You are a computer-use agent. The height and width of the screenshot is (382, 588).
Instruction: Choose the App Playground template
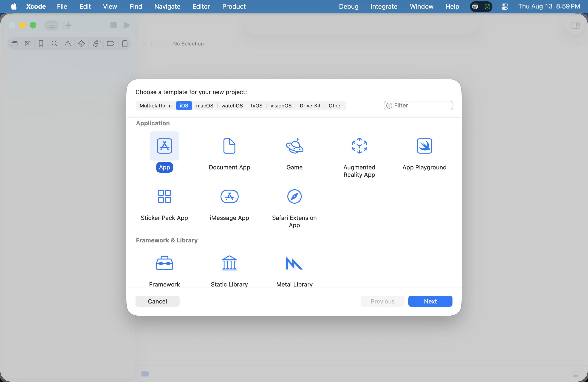(424, 146)
